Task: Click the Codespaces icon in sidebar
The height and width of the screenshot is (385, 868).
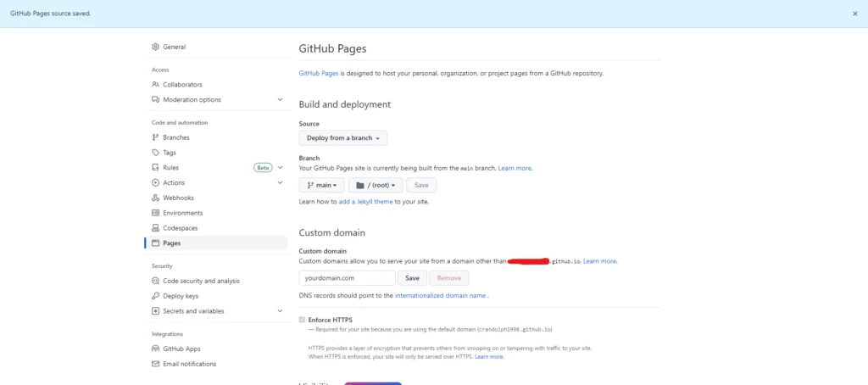Action: [x=155, y=228]
